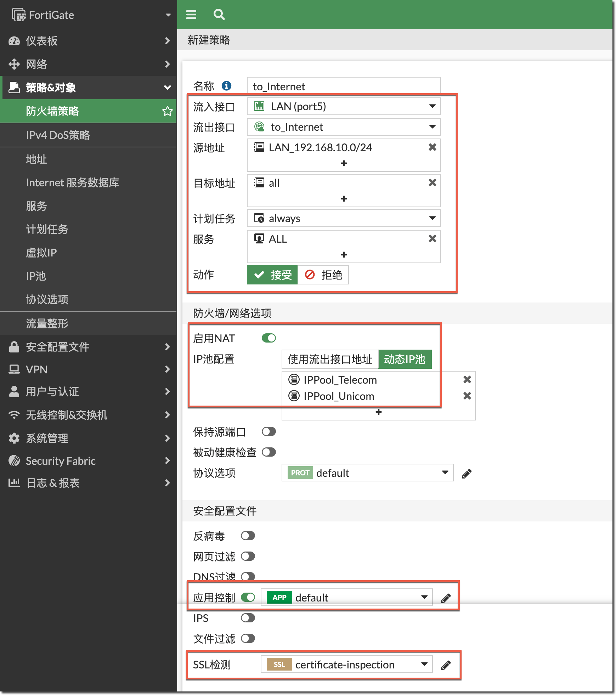Disable the 启用NAT toggle

(269, 338)
